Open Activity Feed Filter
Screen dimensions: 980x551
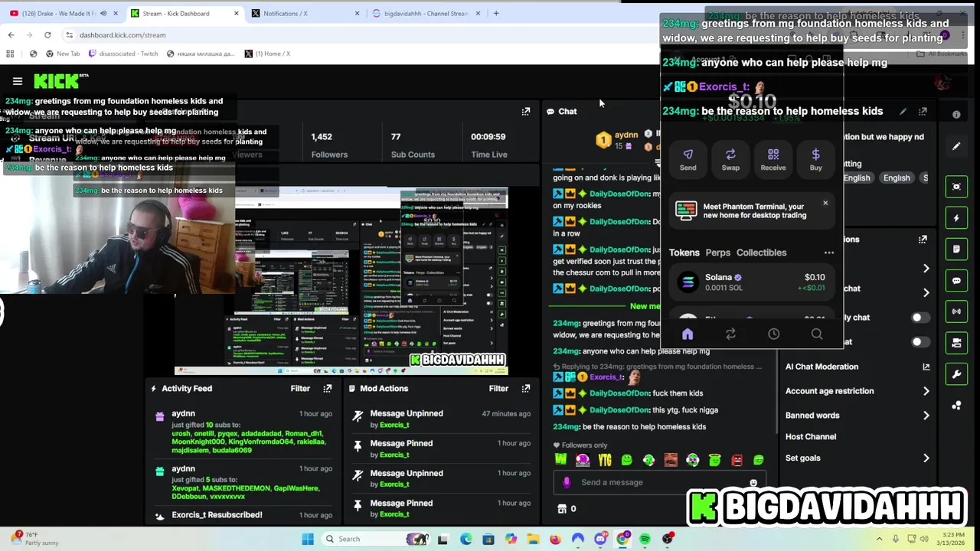point(300,389)
